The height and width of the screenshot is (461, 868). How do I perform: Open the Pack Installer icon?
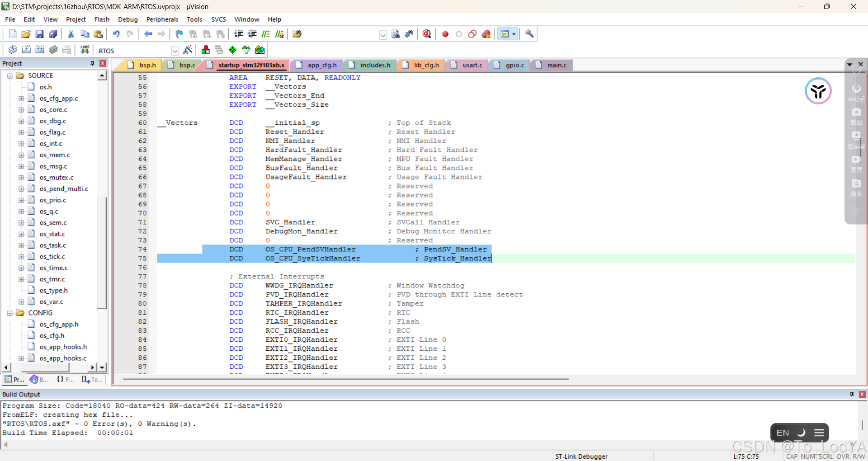260,50
